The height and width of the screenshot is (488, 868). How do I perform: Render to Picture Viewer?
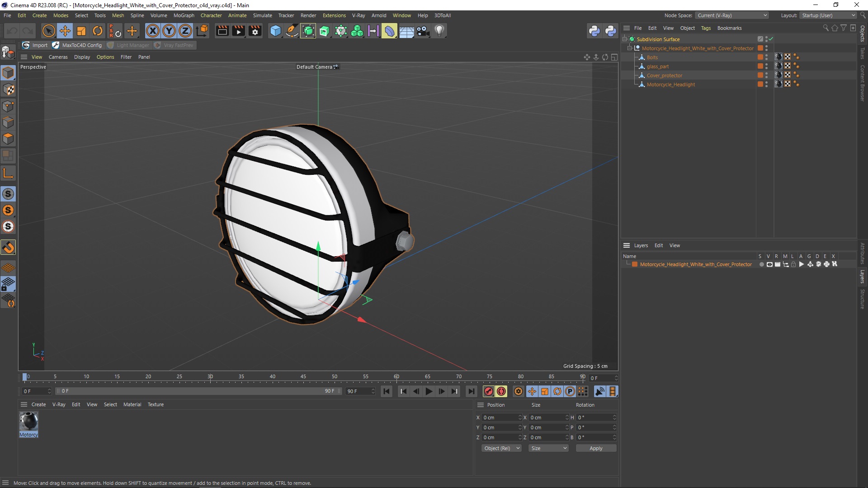pyautogui.click(x=238, y=31)
